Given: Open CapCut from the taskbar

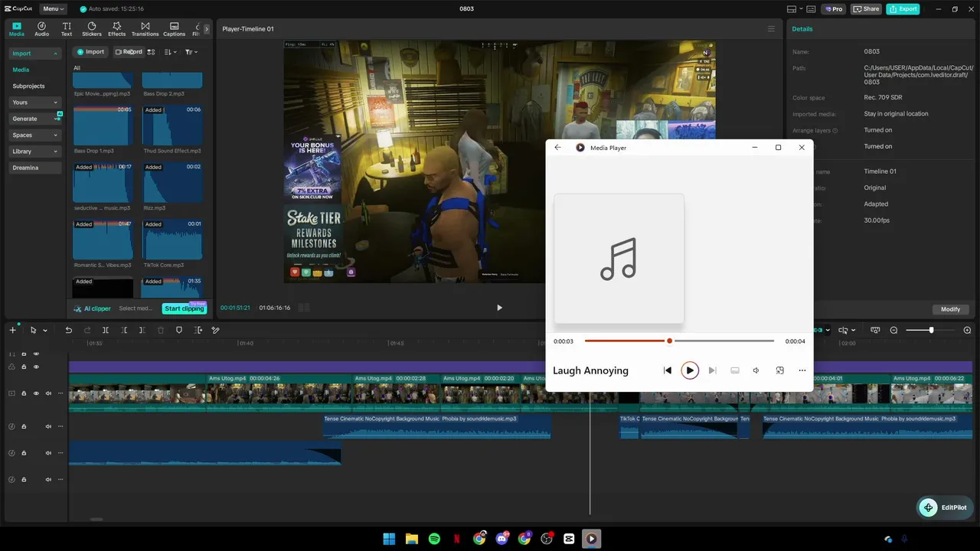Looking at the screenshot, I should pyautogui.click(x=569, y=539).
